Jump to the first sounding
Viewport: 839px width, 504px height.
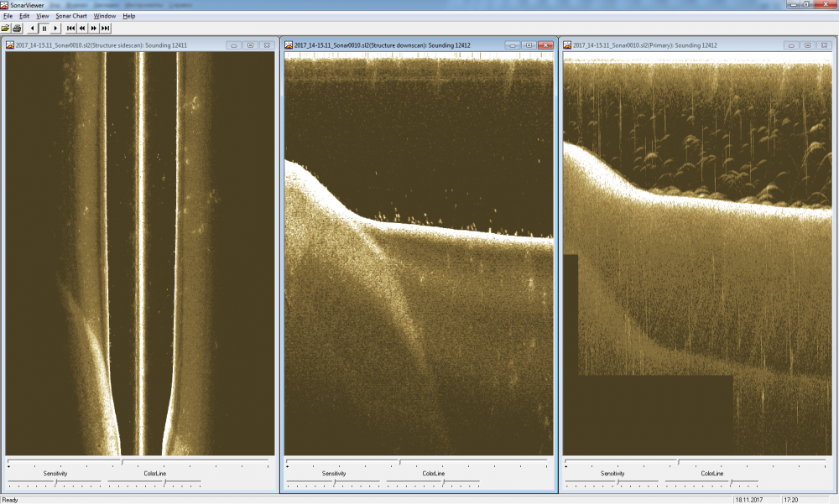pyautogui.click(x=71, y=28)
